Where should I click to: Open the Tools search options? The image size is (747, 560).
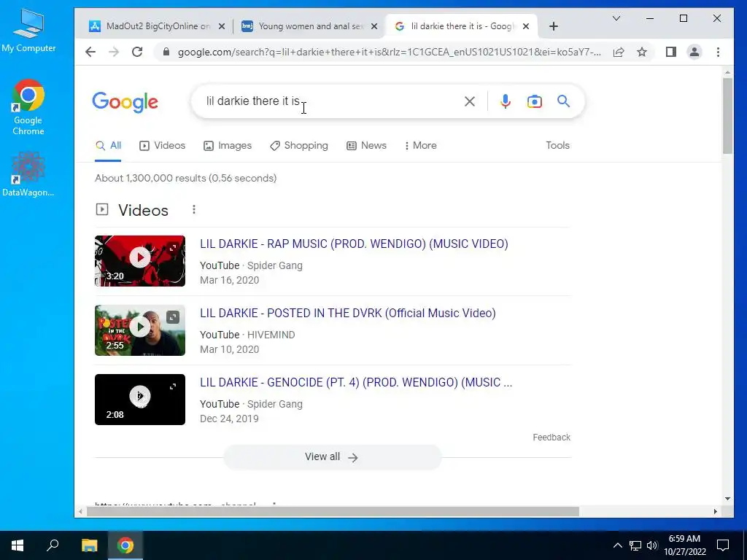click(x=557, y=145)
